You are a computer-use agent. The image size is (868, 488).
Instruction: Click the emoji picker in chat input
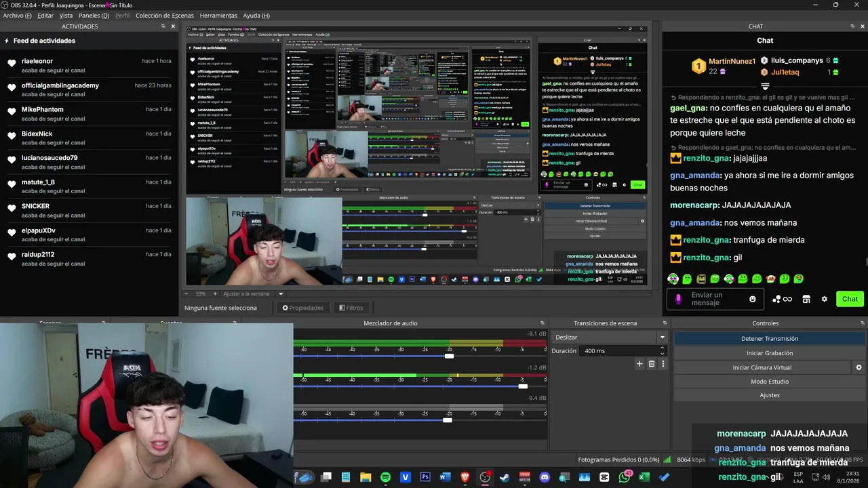click(x=752, y=299)
